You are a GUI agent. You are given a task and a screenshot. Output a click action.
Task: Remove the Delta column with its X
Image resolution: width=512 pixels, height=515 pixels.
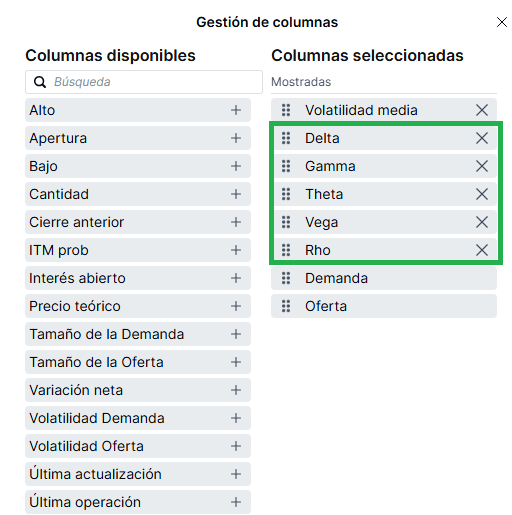[x=482, y=138]
